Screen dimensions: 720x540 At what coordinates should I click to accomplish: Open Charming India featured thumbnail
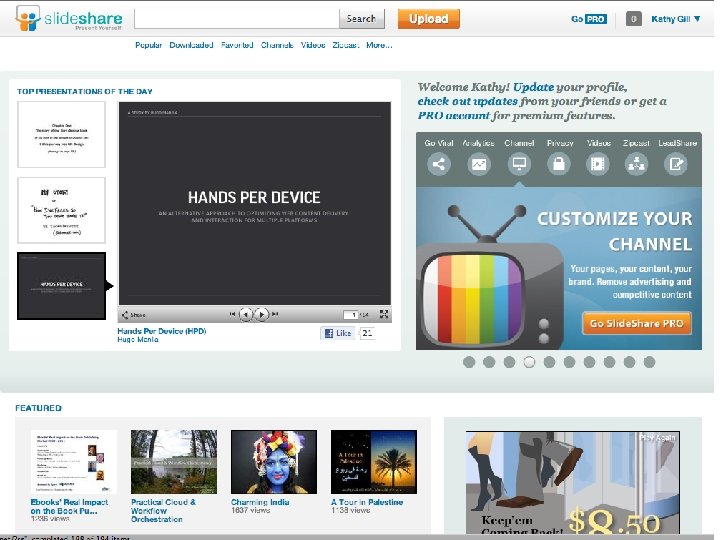point(274,462)
